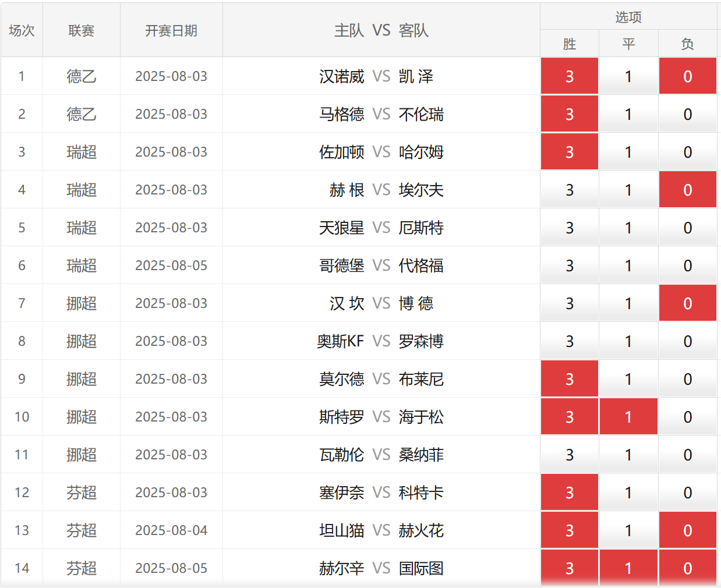Click date 2025-08-05 in row 6
Viewport: 721px width, 588px height.
point(171,265)
